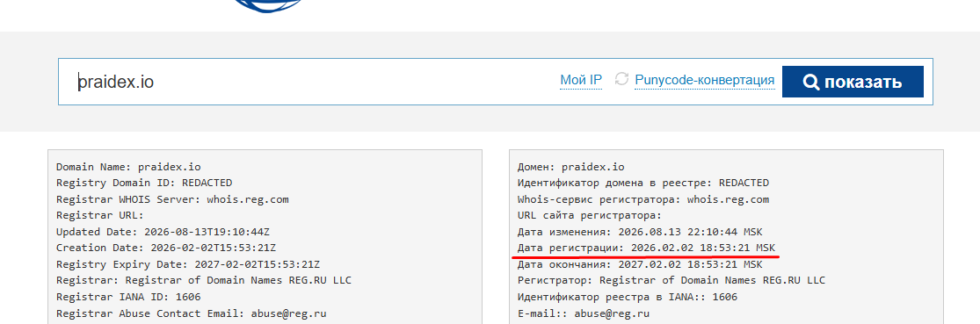Image resolution: width=980 pixels, height=324 pixels.
Task: Click the Регистратор REG.RU LLC line
Action: (x=671, y=280)
